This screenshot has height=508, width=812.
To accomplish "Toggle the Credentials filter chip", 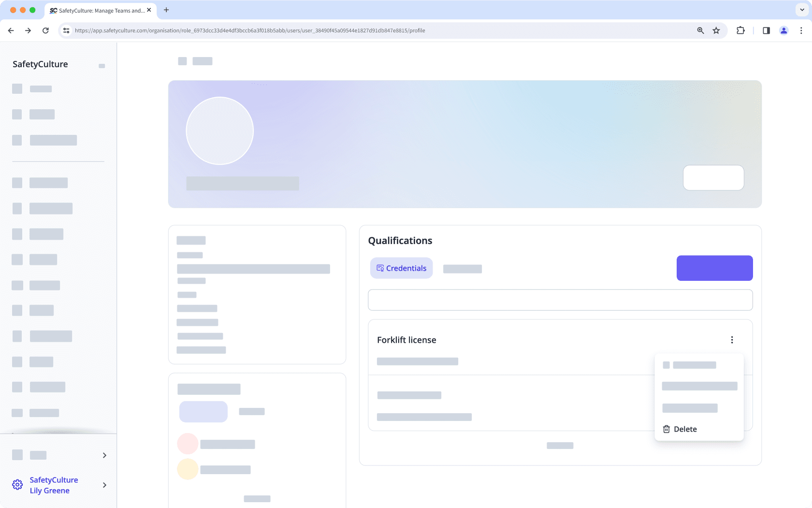I will tap(401, 268).
